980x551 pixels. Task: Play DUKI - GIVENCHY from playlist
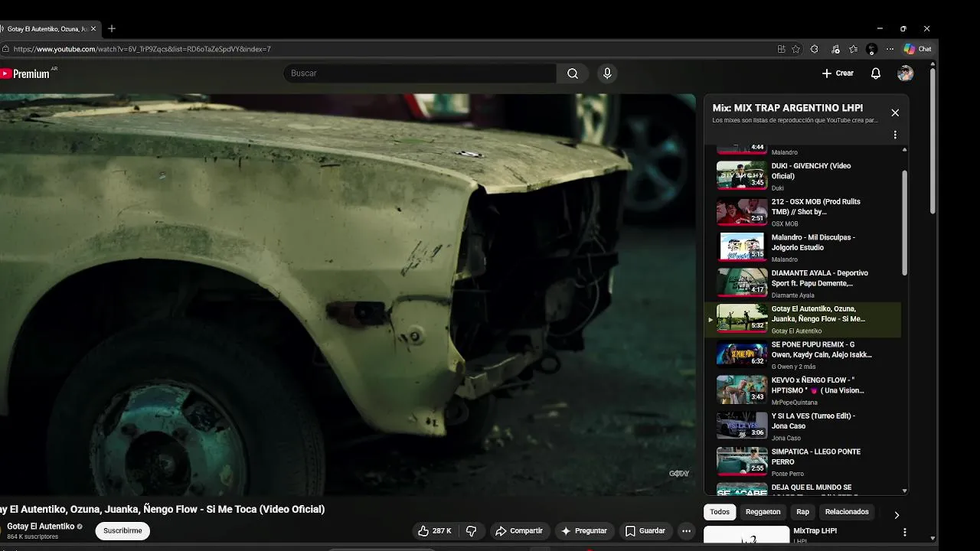tap(802, 176)
